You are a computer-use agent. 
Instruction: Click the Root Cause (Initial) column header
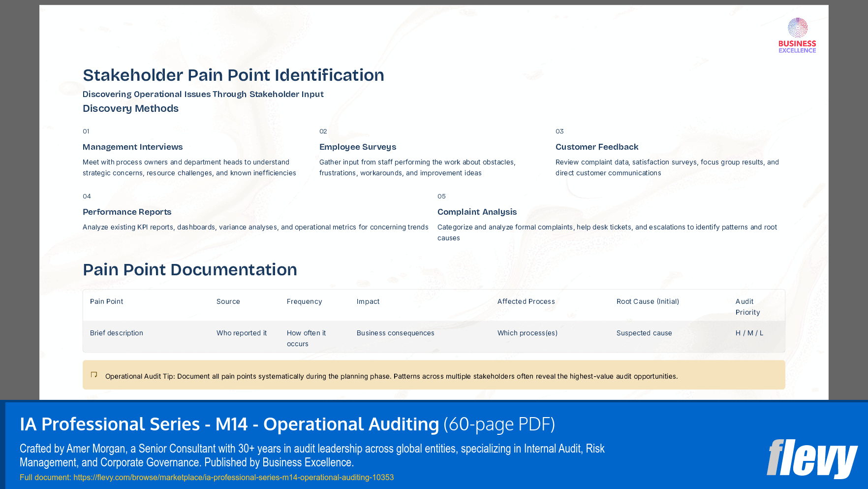tap(648, 301)
